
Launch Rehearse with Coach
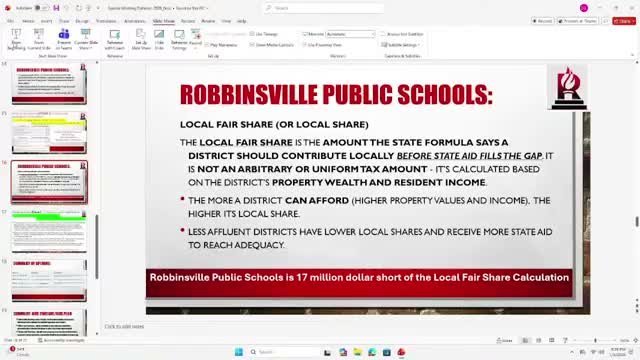115,40
